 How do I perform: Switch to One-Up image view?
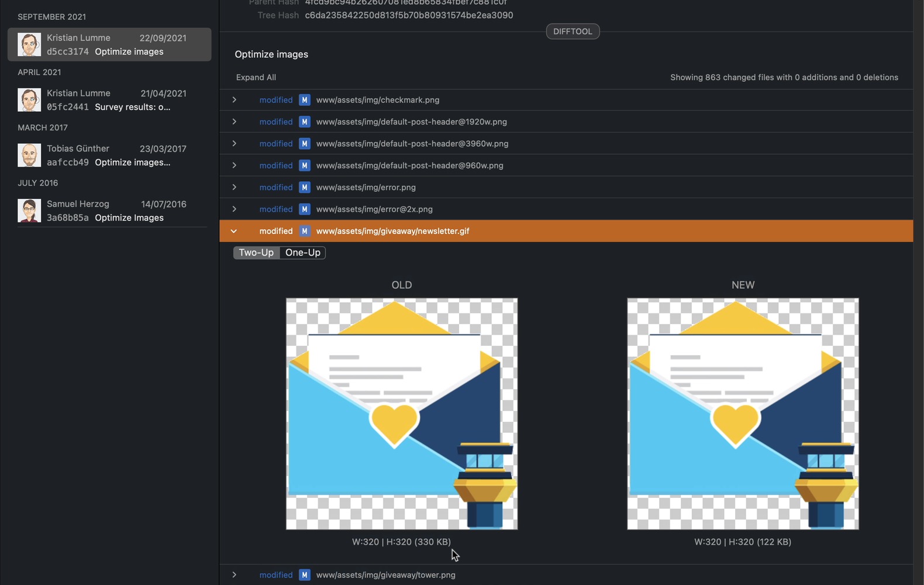point(302,253)
